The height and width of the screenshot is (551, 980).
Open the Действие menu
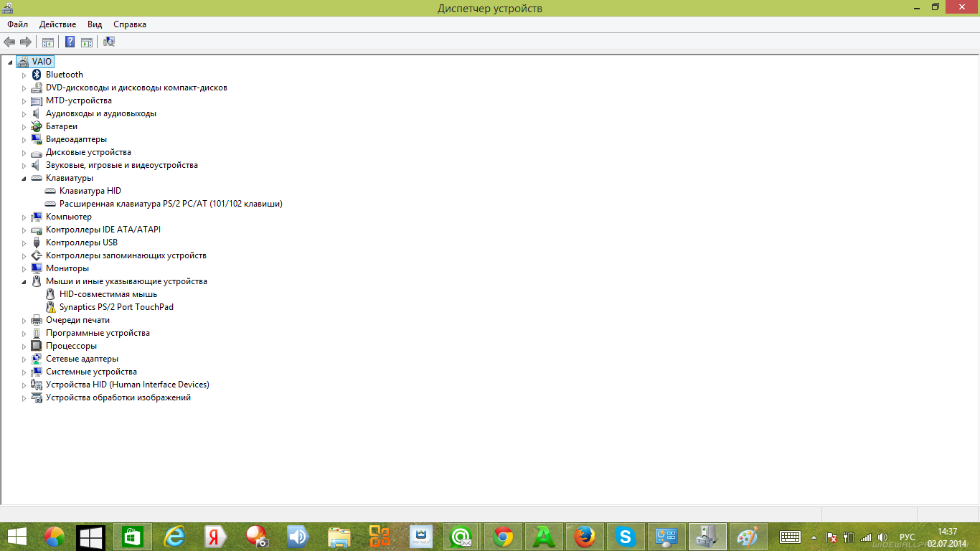click(x=57, y=24)
